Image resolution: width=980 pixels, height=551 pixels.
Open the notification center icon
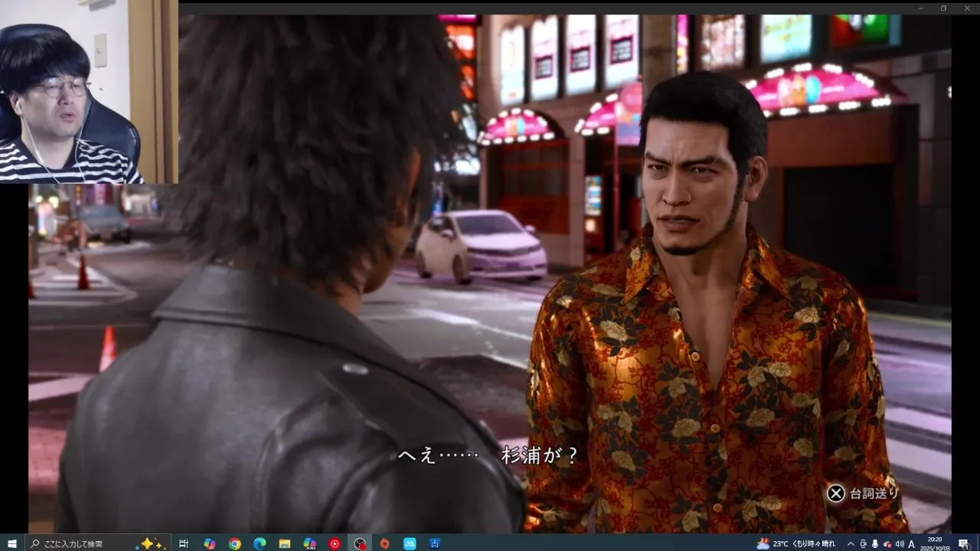(963, 543)
